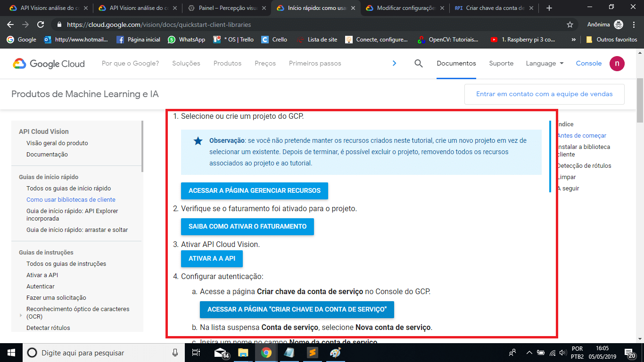
Task: Open the Google bookmark
Action: [x=22, y=40]
